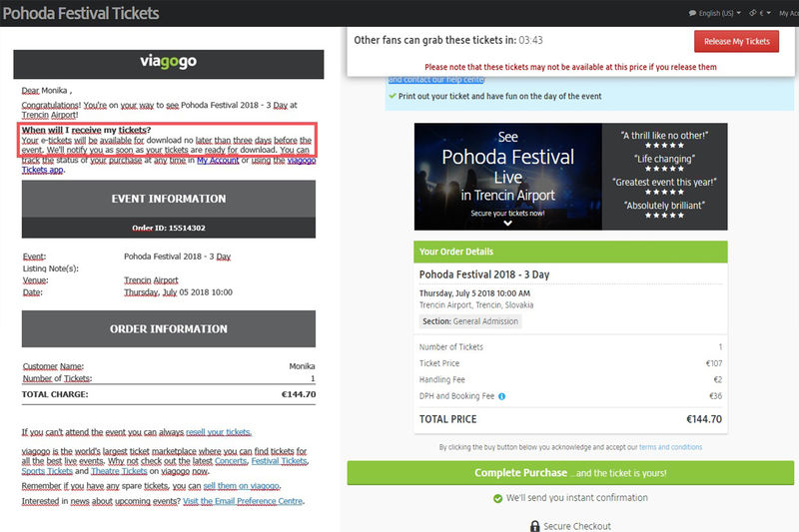The width and height of the screenshot is (799, 532).
Task: Click the down chevron on the Pohoda Festival banner
Action: click(x=507, y=223)
